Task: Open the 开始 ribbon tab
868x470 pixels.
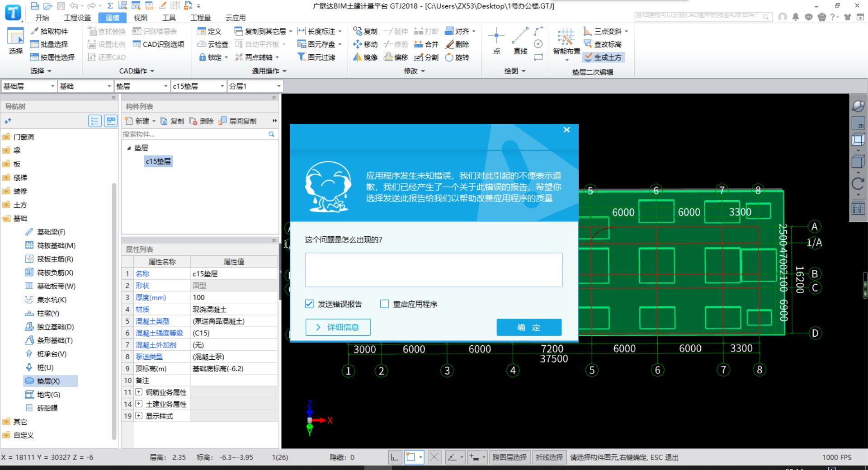Action: click(x=42, y=18)
